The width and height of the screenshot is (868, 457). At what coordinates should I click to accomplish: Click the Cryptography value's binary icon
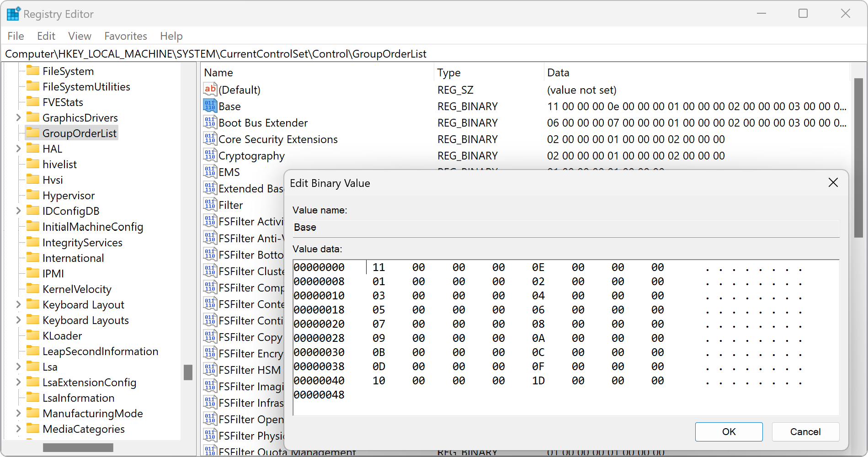pos(210,155)
